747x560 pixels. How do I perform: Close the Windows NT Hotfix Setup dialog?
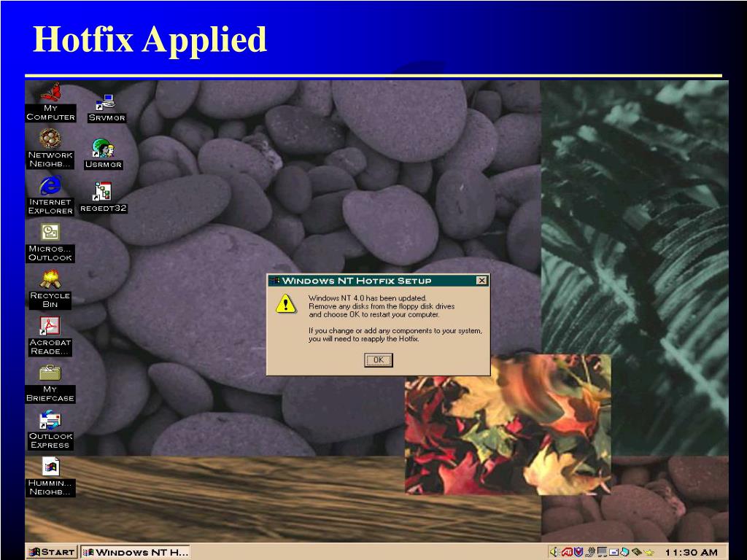click(481, 281)
